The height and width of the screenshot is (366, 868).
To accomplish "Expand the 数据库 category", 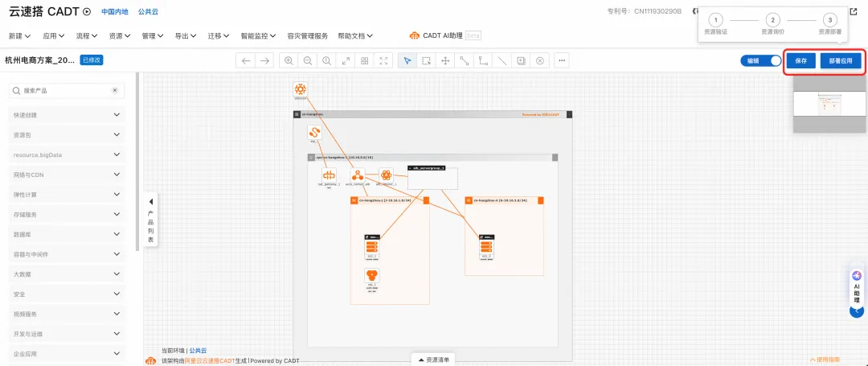I will point(67,234).
